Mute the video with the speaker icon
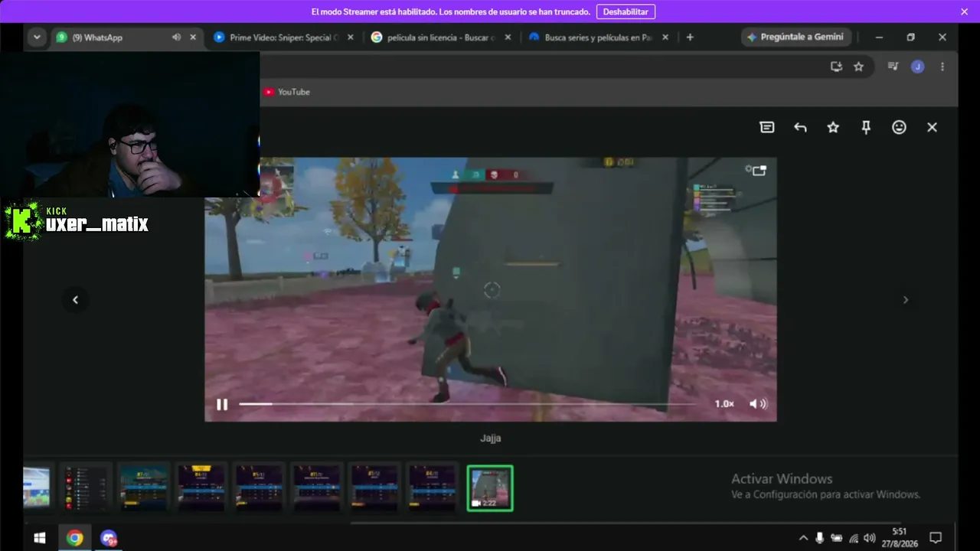 pos(758,404)
